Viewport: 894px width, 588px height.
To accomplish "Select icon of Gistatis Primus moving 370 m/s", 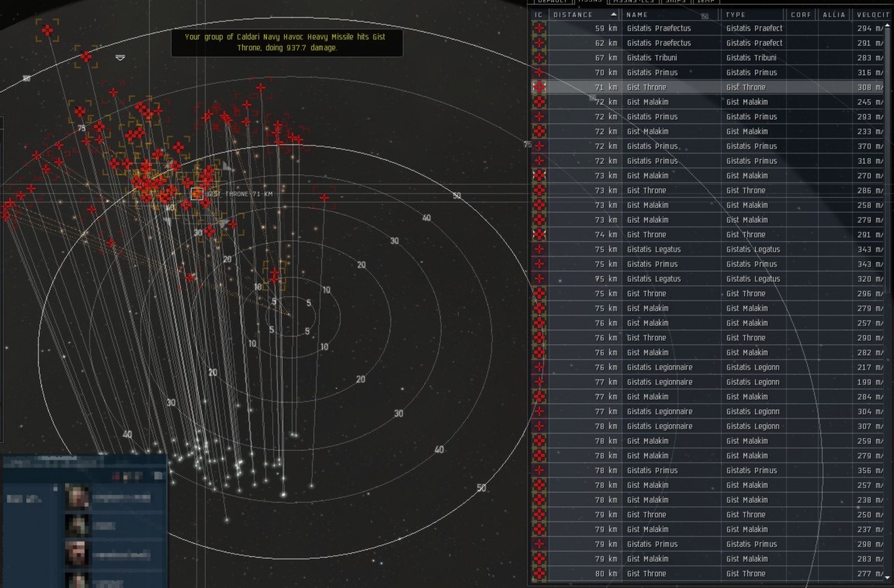I will [539, 146].
